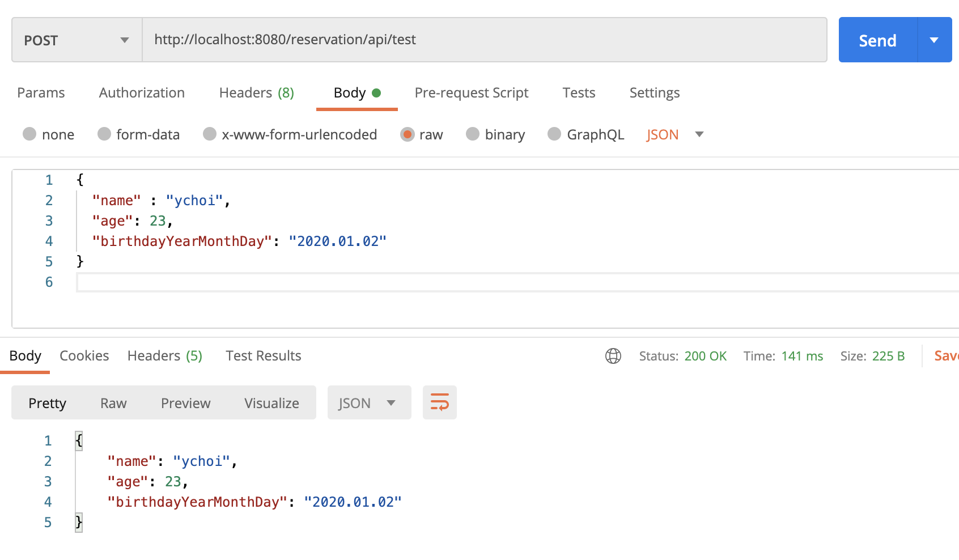The height and width of the screenshot is (560, 959).
Task: Click "birthdayYearMonthDay" key in response body
Action: tap(198, 502)
